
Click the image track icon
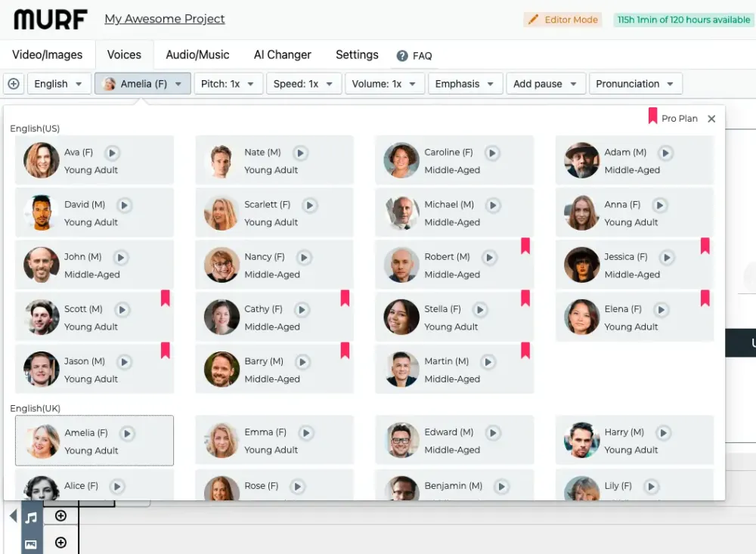click(x=31, y=543)
